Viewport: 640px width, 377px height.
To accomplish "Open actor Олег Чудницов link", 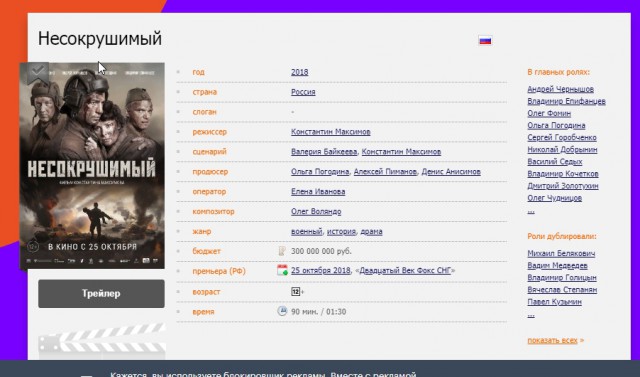I will 555,198.
